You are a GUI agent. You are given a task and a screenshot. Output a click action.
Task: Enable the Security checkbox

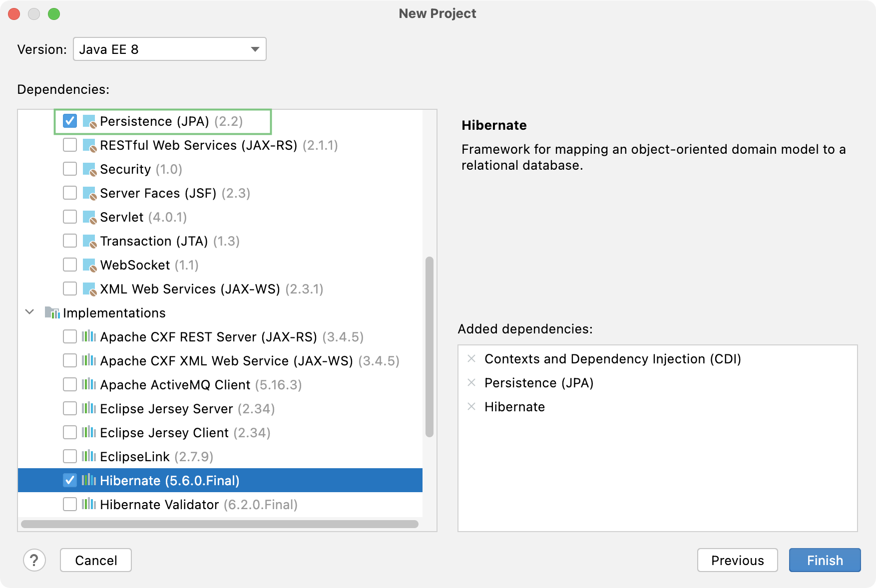(70, 169)
